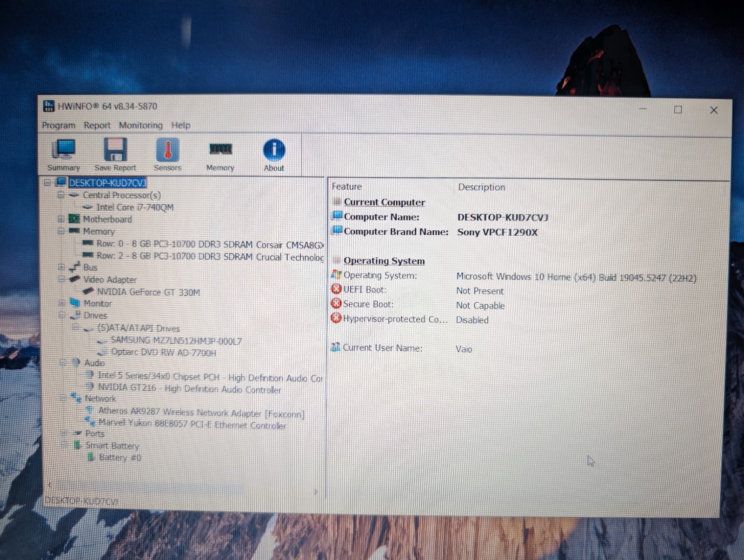
Task: Select Intel 5 Series/34x0 Chipset PCH audio
Action: pos(210,377)
